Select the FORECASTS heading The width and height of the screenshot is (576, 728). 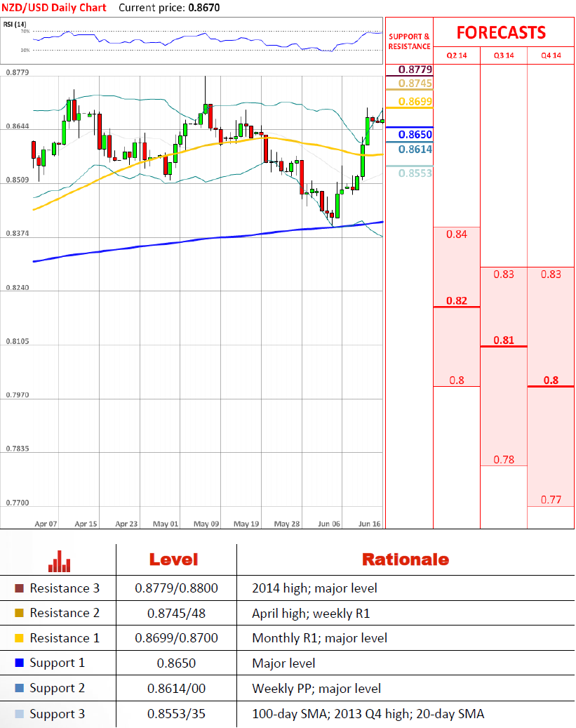[x=501, y=32]
